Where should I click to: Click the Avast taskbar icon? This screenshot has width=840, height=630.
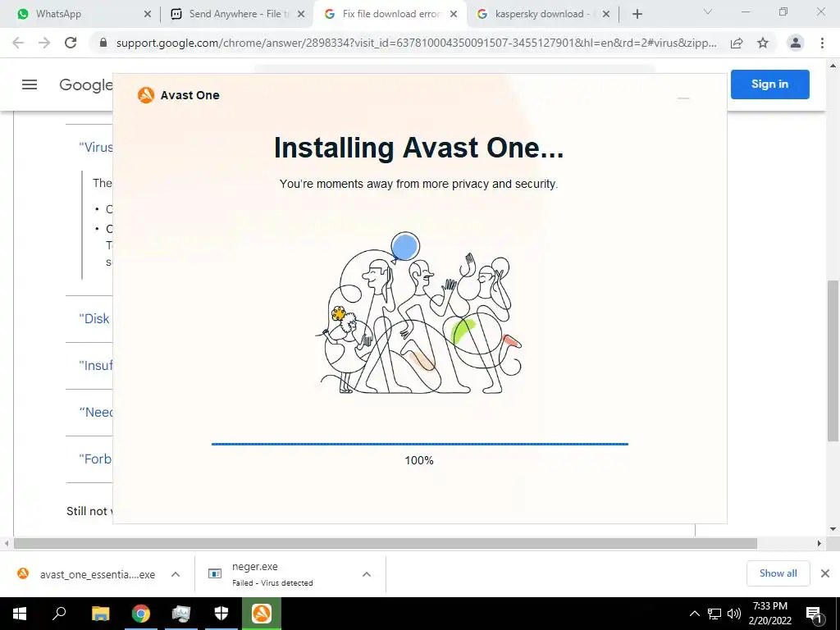tap(262, 614)
